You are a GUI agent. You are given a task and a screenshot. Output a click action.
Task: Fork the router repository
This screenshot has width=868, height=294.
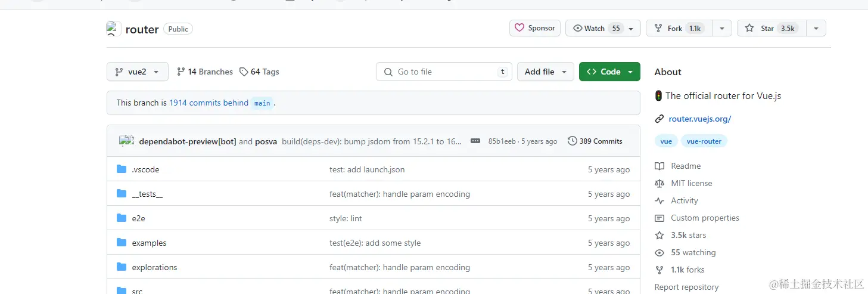pos(679,28)
